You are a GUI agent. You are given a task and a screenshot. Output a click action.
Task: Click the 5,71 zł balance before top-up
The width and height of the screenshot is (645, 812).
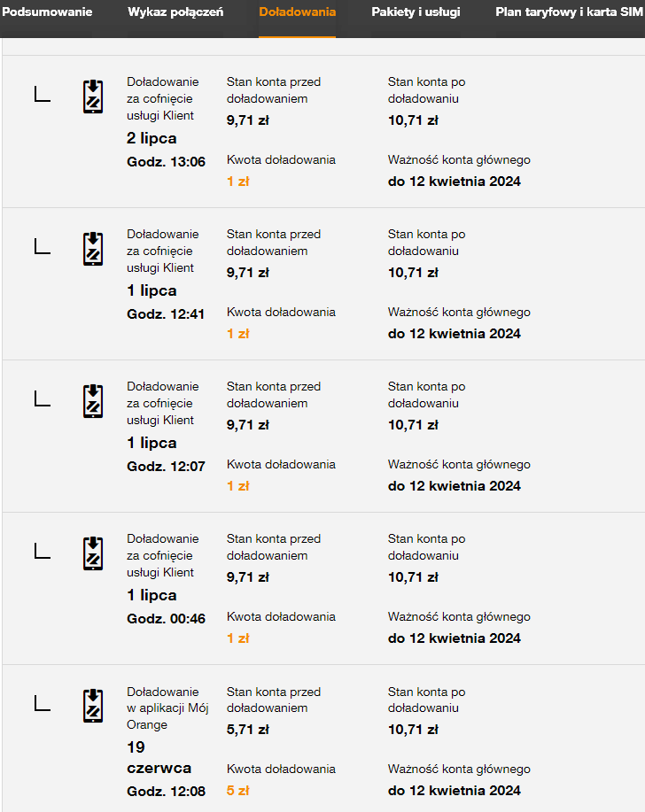pos(247,730)
